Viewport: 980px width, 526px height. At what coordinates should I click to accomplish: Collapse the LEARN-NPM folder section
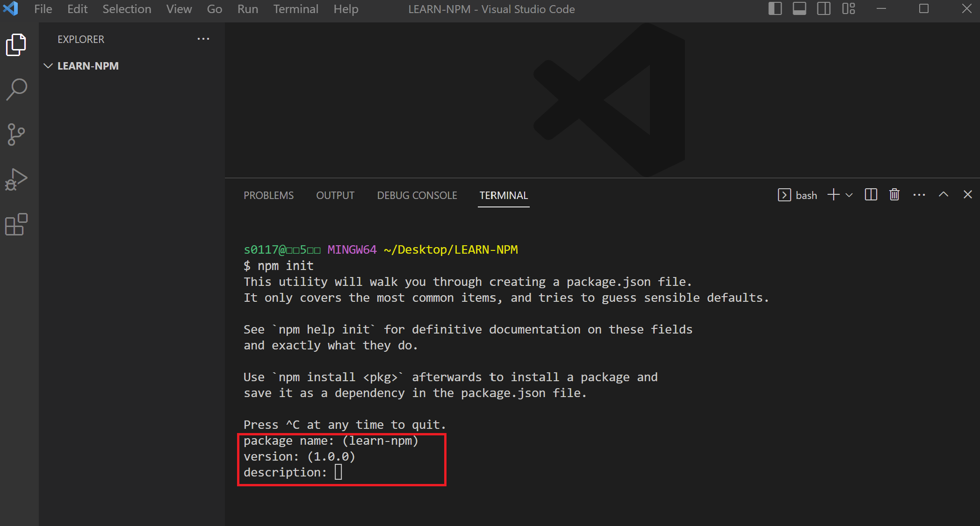pyautogui.click(x=48, y=66)
